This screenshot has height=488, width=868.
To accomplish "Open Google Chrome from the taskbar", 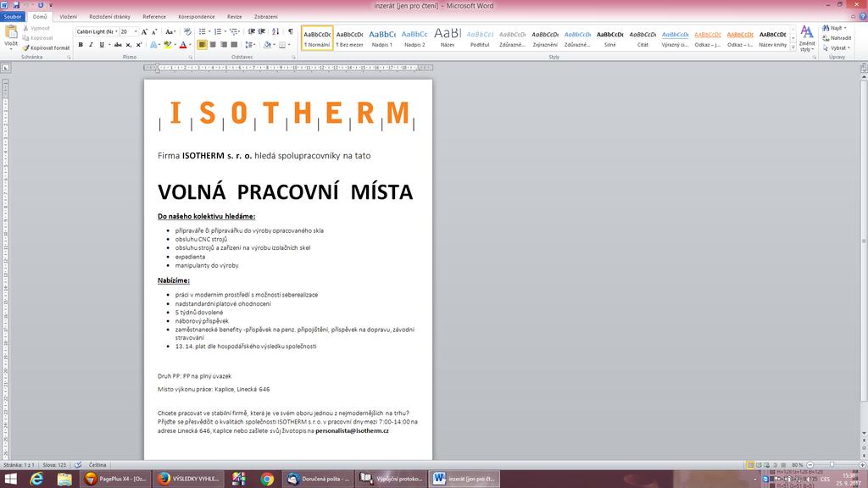I will point(267,479).
